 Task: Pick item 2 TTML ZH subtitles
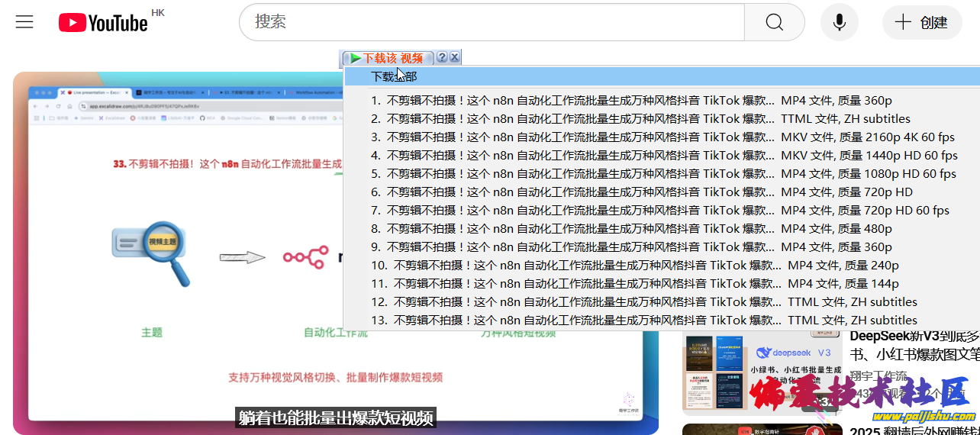640,119
